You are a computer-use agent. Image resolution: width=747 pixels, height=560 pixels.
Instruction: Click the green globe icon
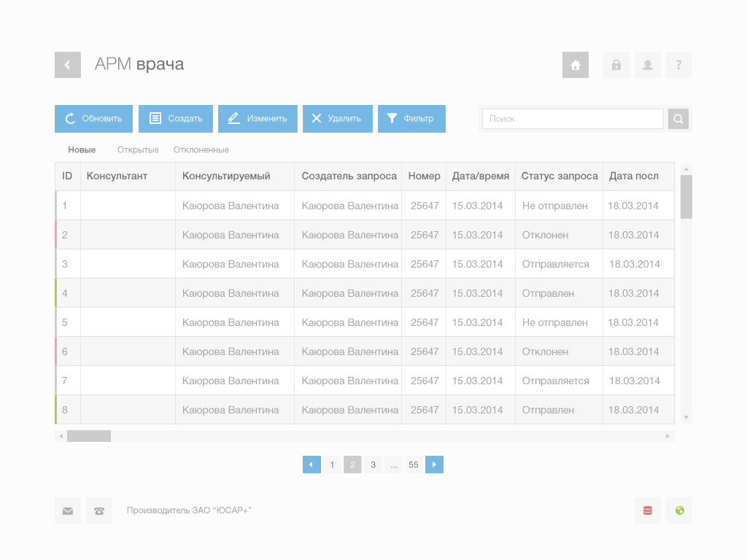[679, 510]
